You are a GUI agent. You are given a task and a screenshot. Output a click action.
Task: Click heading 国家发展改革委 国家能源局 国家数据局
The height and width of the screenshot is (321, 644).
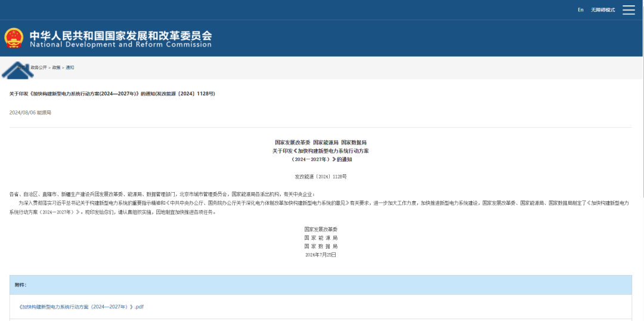[x=321, y=142]
